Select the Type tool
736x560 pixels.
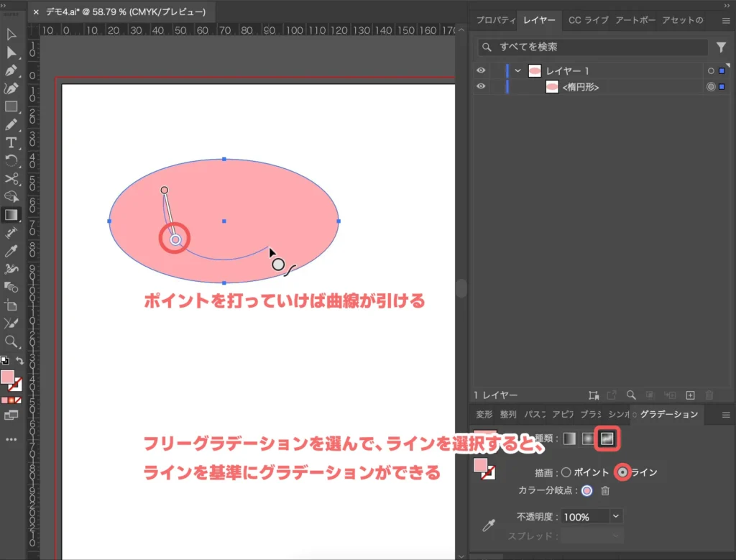[11, 143]
